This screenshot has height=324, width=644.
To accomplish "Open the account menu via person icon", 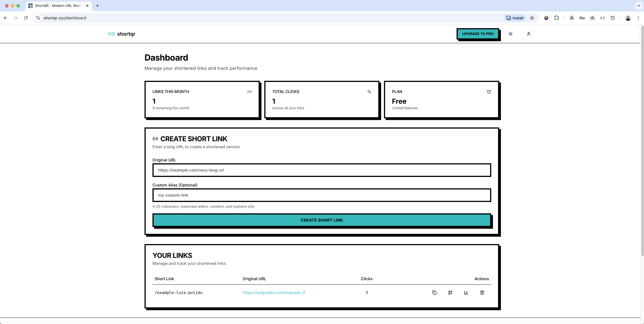I will click(x=528, y=34).
